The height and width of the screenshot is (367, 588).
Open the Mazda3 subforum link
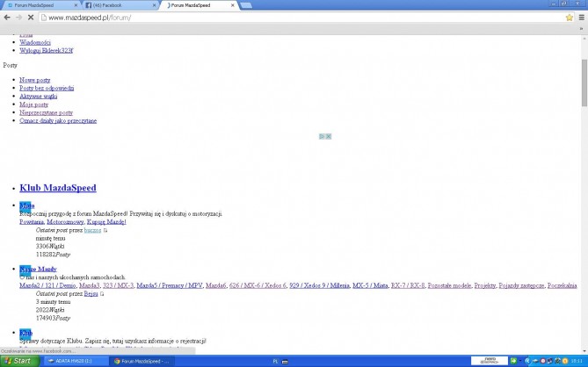point(90,285)
